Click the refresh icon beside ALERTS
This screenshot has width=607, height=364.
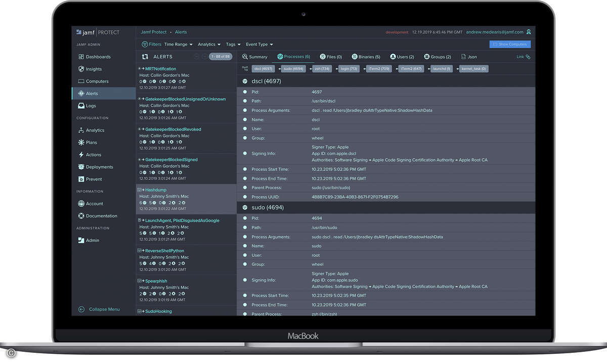[x=145, y=57]
